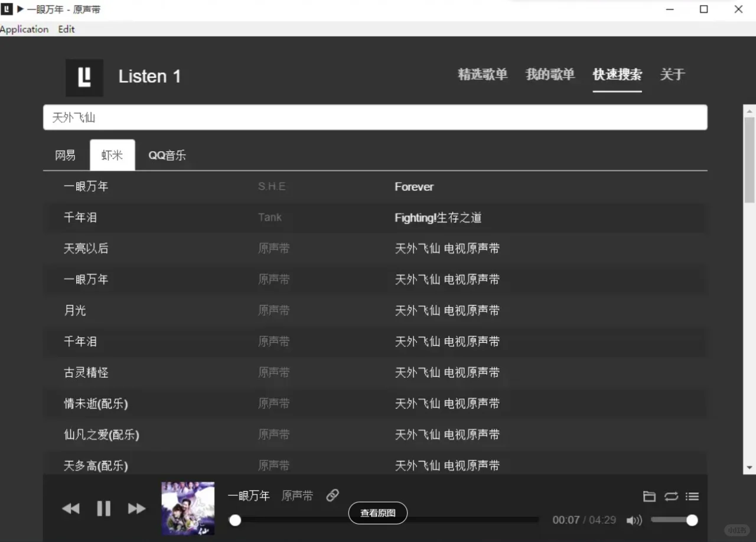Skip to the next track
The height and width of the screenshot is (542, 756).
136,508
